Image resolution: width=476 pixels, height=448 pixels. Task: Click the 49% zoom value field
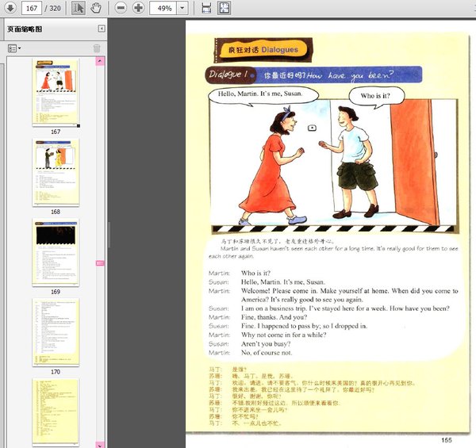pyautogui.click(x=162, y=8)
